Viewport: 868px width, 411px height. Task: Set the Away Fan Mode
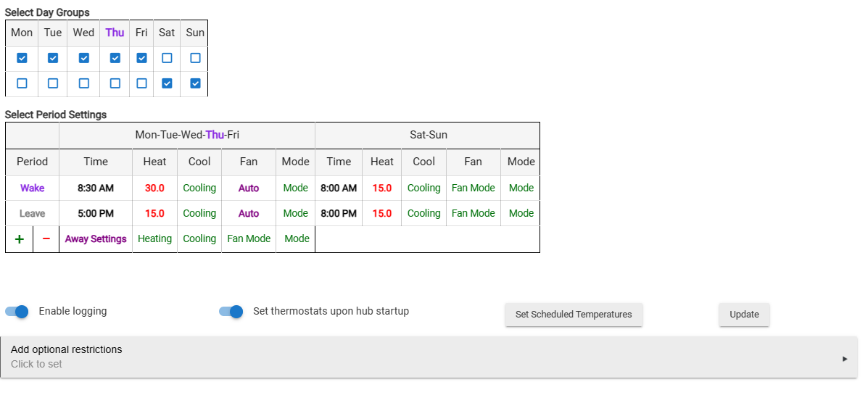[x=249, y=239]
